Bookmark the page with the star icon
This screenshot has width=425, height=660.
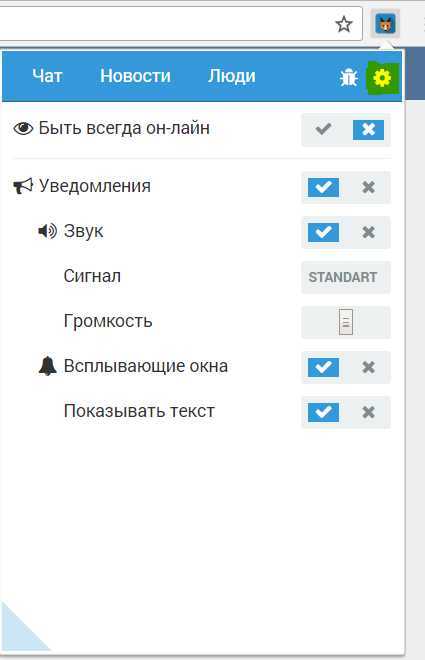pos(344,24)
